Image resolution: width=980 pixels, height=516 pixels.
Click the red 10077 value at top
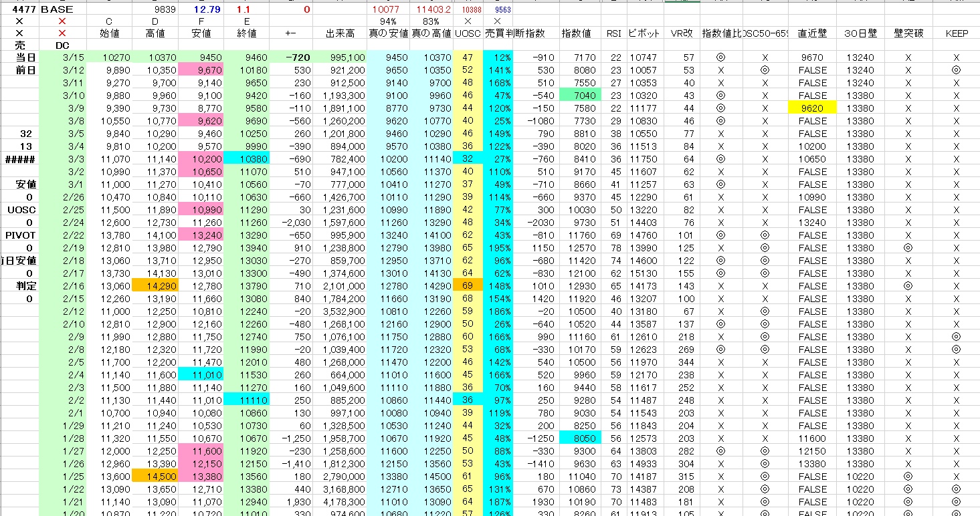pos(385,9)
